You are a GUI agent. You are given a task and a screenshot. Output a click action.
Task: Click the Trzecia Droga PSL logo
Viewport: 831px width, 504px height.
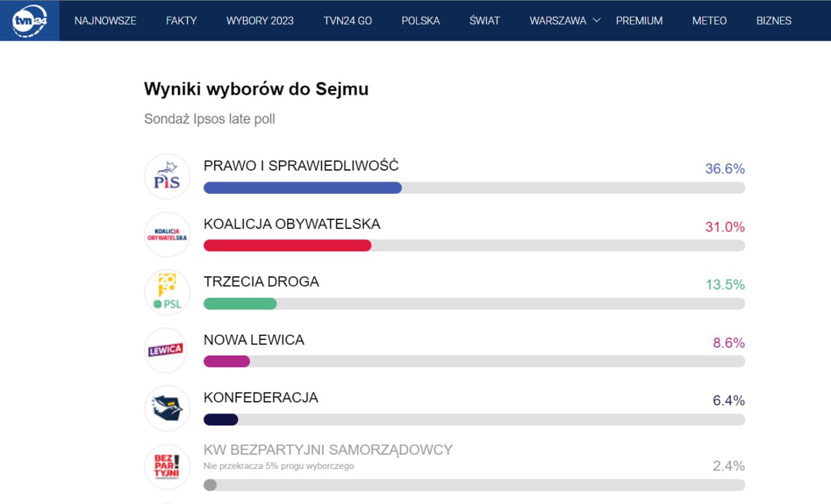[167, 292]
